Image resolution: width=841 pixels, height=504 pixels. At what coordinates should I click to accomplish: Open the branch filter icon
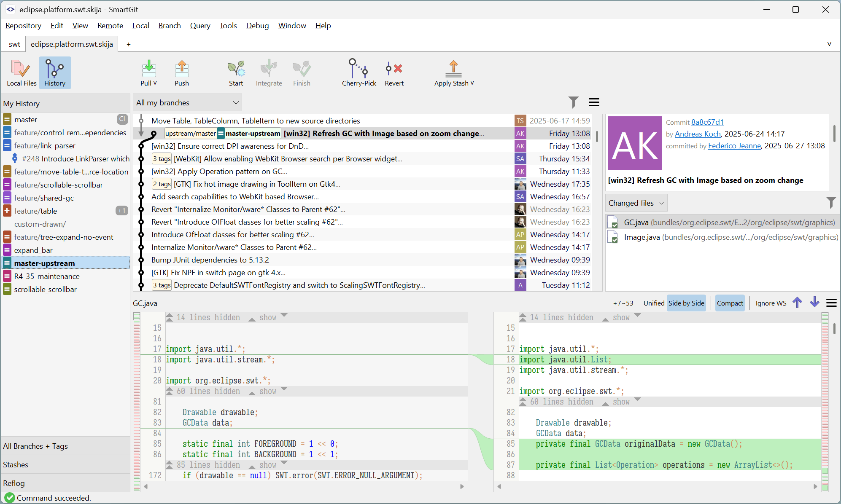tap(573, 102)
